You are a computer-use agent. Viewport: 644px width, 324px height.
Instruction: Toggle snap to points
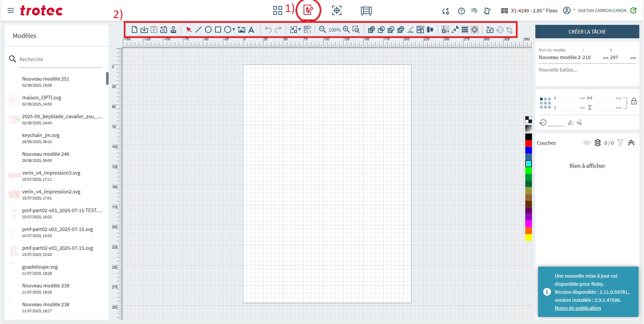point(455,30)
